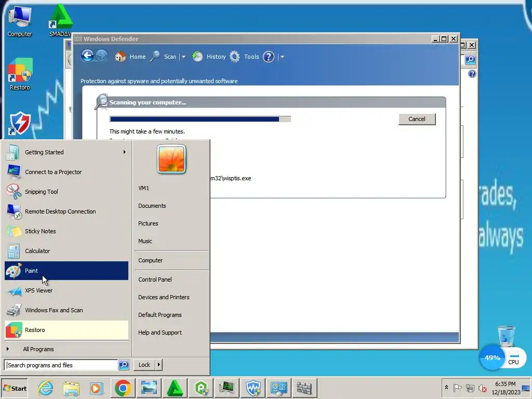Open the Restoro desktop shortcut
The image size is (532, 399).
point(20,75)
